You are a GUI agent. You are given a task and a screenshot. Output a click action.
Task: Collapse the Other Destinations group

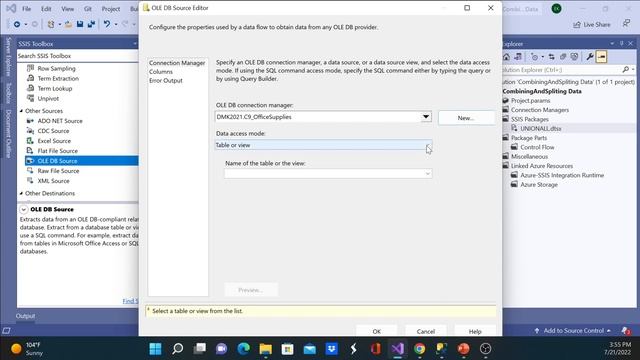(21, 193)
